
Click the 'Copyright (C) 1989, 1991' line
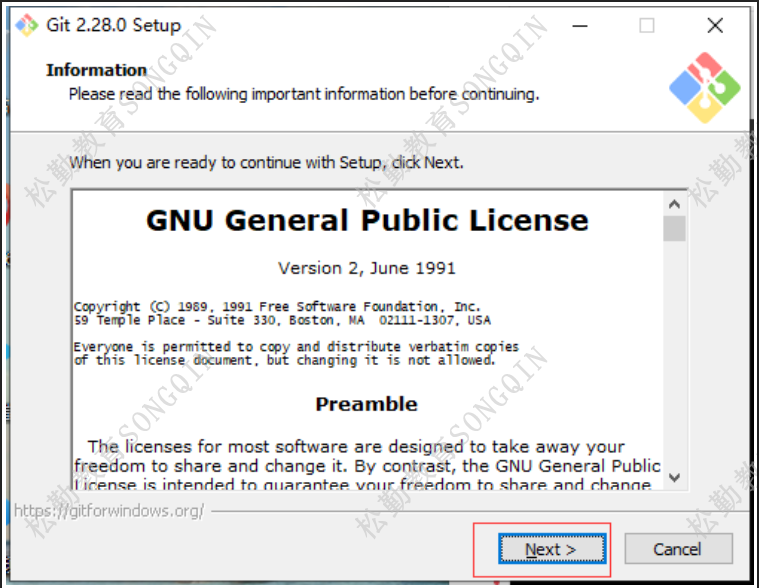tap(277, 307)
